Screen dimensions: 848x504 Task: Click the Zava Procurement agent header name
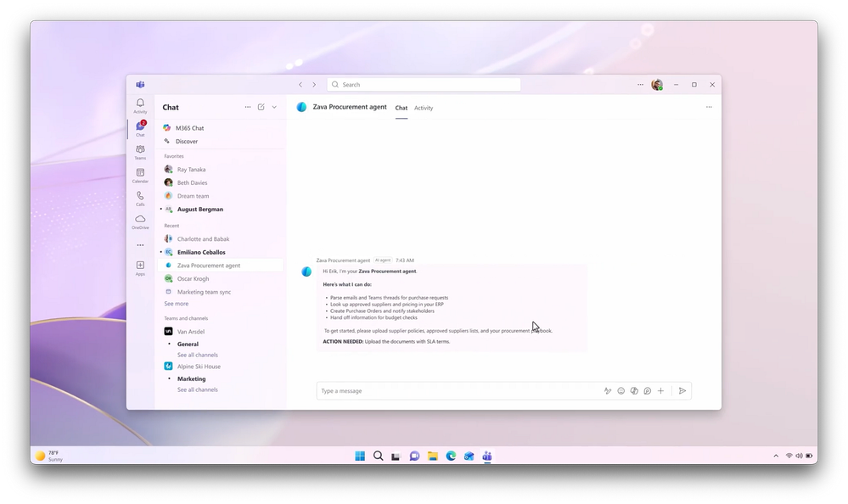[x=350, y=107]
